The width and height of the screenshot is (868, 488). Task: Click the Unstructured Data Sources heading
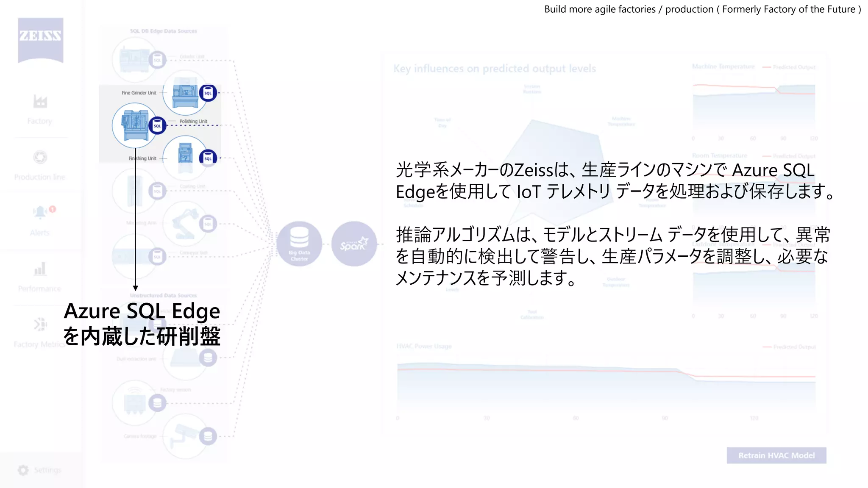(x=164, y=295)
